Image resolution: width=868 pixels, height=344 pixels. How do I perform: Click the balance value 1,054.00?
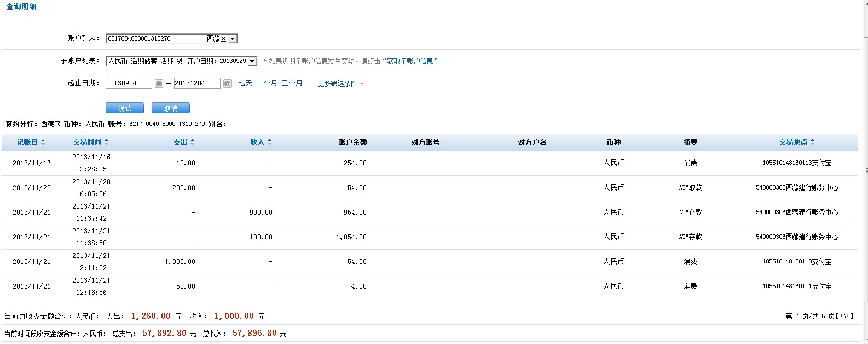(x=351, y=237)
